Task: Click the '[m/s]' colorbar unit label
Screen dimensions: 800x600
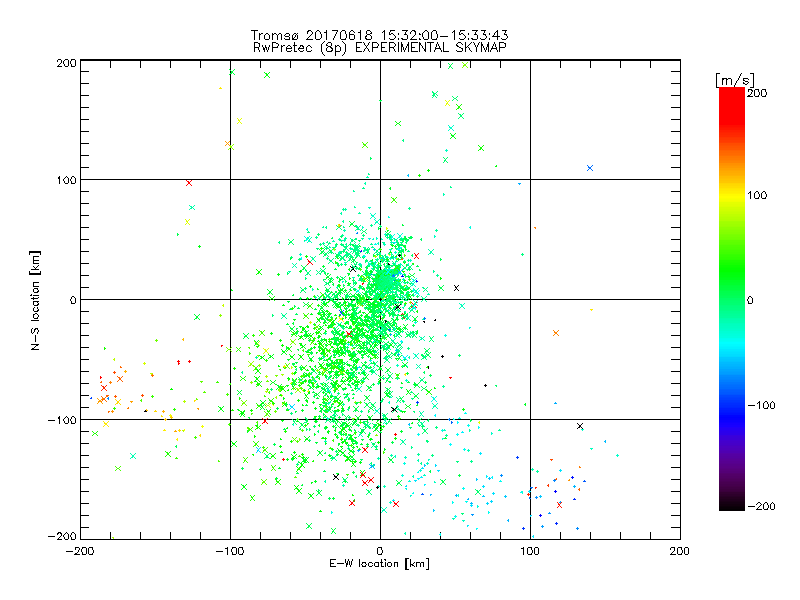Action: 735,80
